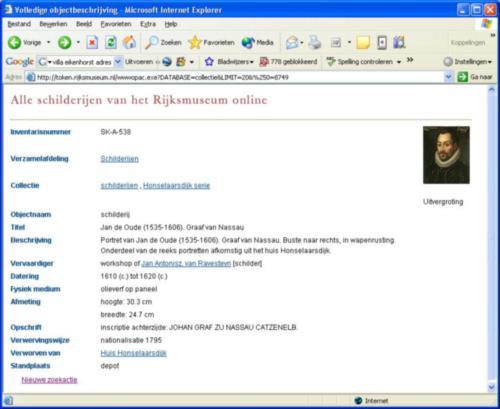Click the scrollbar down arrow
This screenshot has height=409, width=500.
pyautogui.click(x=492, y=387)
